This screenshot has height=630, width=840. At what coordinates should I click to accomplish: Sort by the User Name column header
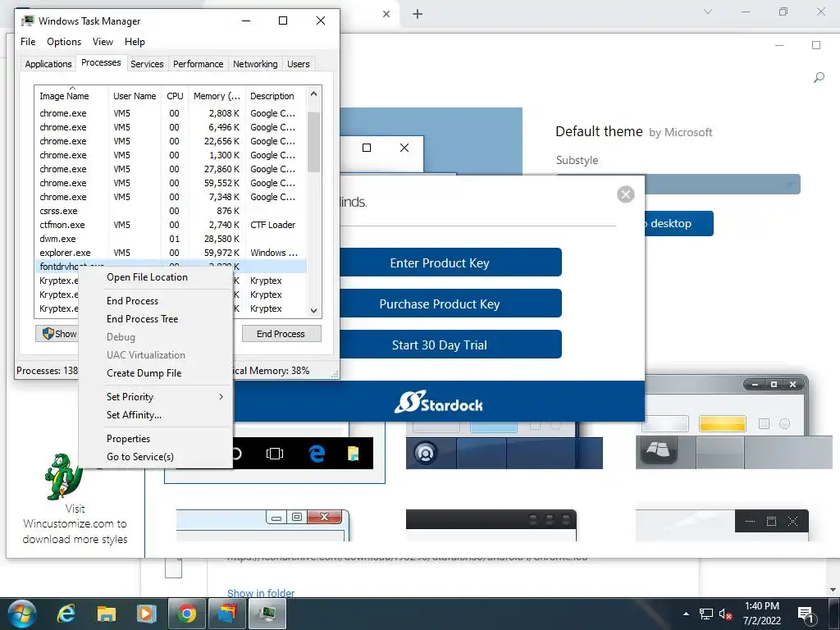[135, 96]
